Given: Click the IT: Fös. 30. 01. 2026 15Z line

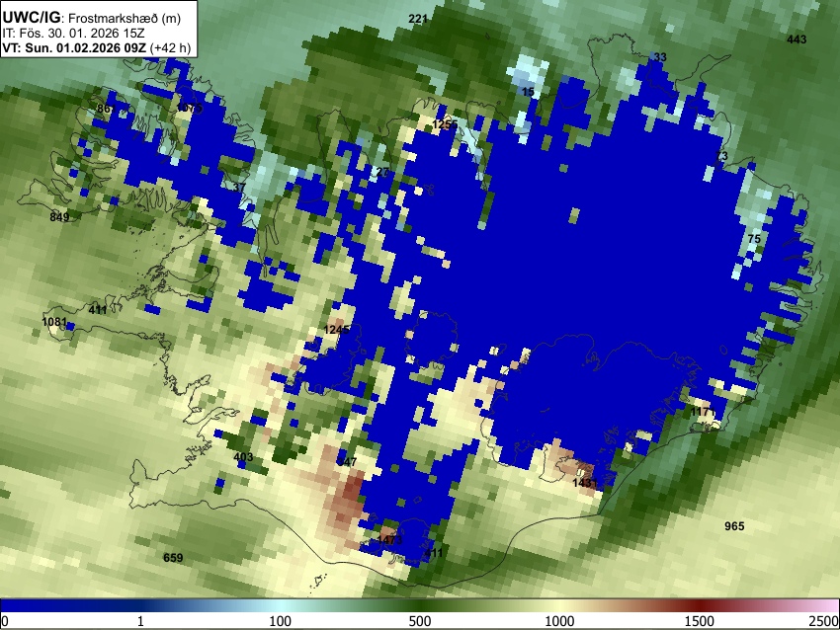Looking at the screenshot, I should point(73,34).
